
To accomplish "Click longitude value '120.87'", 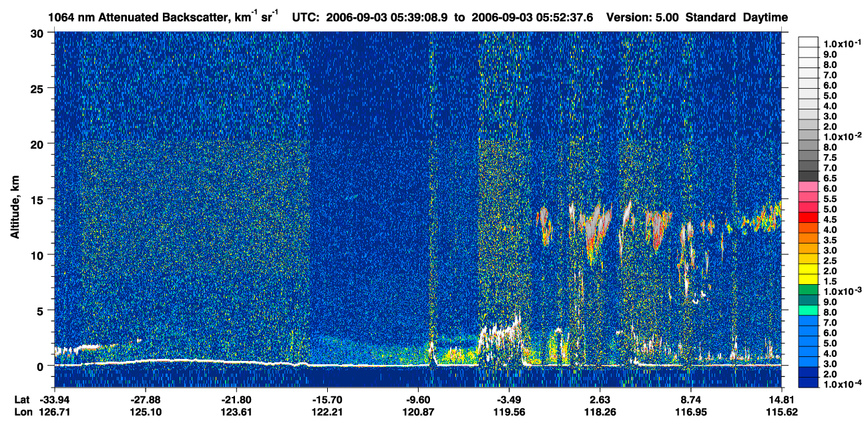I will [419, 412].
